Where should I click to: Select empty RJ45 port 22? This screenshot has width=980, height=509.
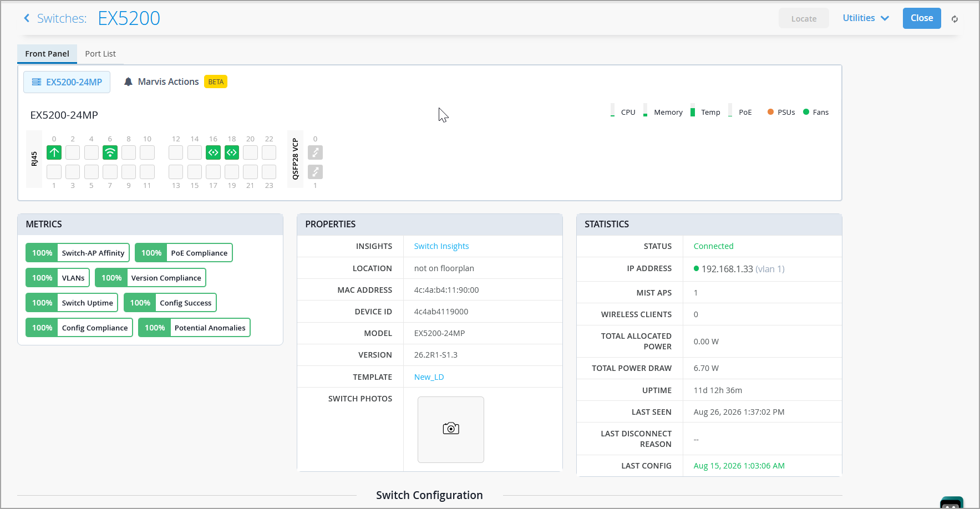pos(269,152)
